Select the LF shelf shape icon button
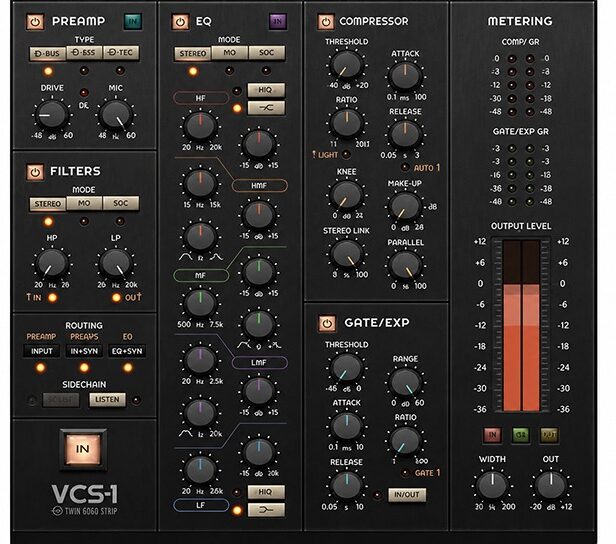Image resolution: width=616 pixels, height=544 pixels. tap(266, 510)
